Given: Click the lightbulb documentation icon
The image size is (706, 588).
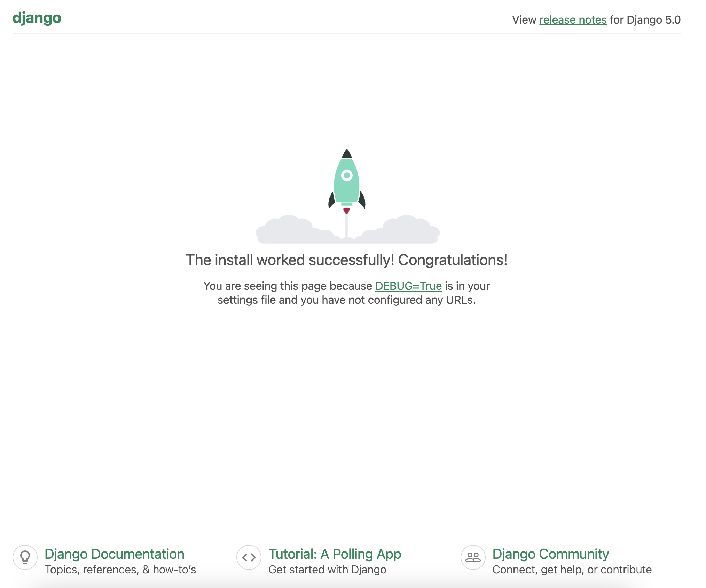Looking at the screenshot, I should tap(25, 557).
